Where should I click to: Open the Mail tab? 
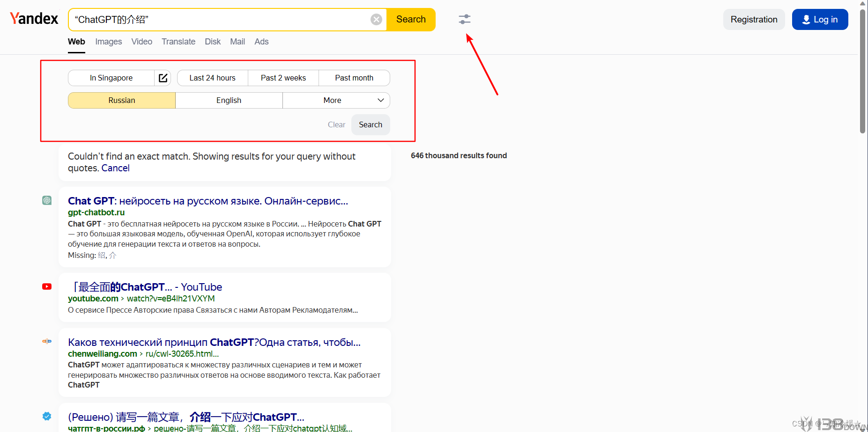click(x=237, y=42)
